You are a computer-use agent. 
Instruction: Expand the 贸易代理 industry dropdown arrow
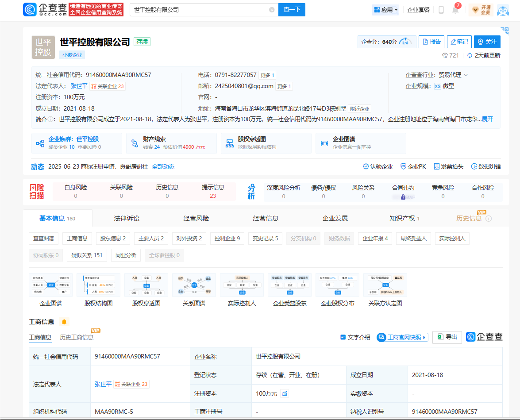pyautogui.click(x=466, y=75)
